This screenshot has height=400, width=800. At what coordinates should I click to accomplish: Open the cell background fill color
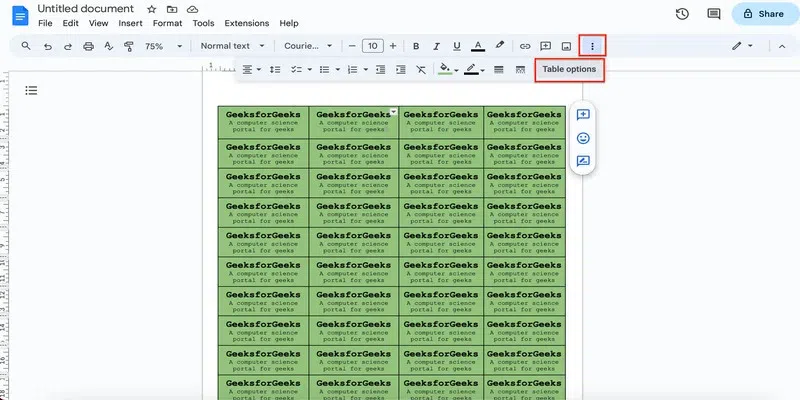click(448, 69)
